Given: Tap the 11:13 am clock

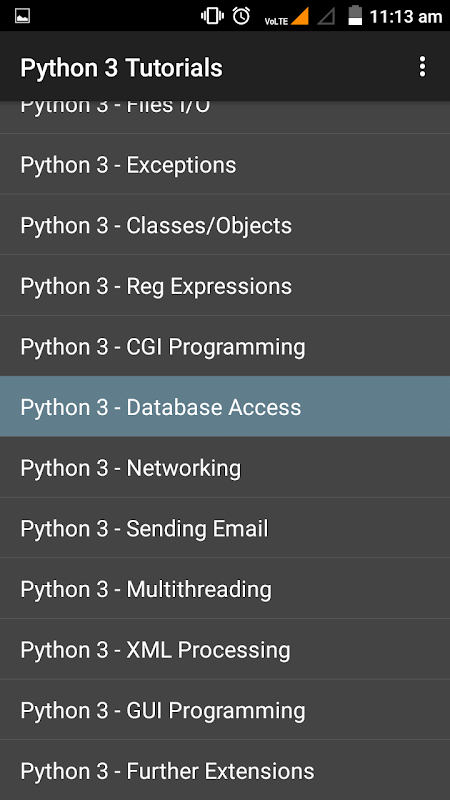Looking at the screenshot, I should click(406, 17).
